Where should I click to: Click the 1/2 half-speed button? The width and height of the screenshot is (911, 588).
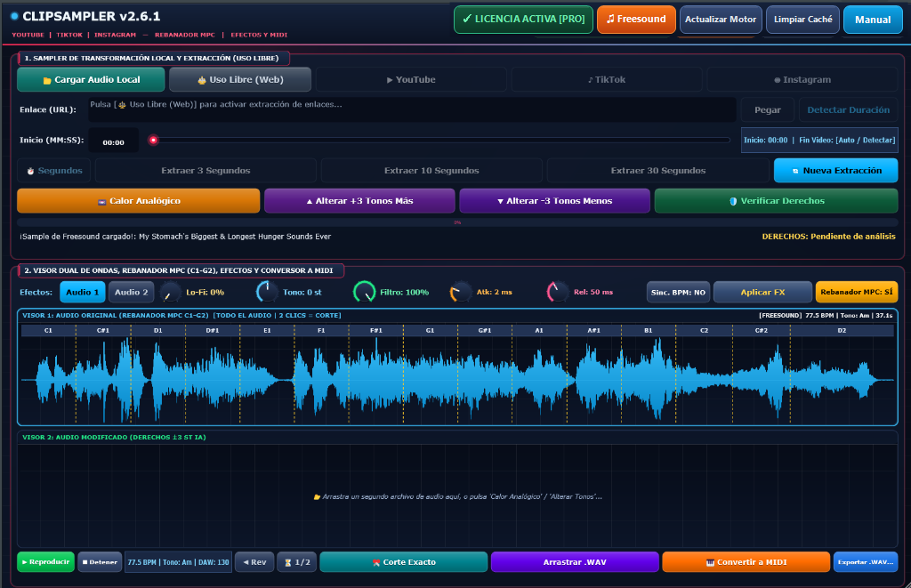[x=297, y=562]
